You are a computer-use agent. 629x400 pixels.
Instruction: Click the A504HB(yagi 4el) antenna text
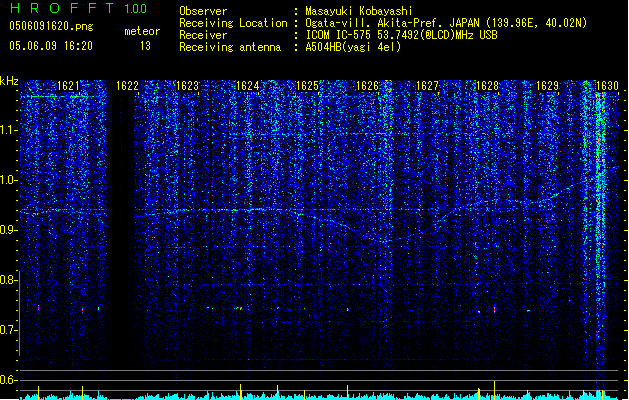click(353, 47)
